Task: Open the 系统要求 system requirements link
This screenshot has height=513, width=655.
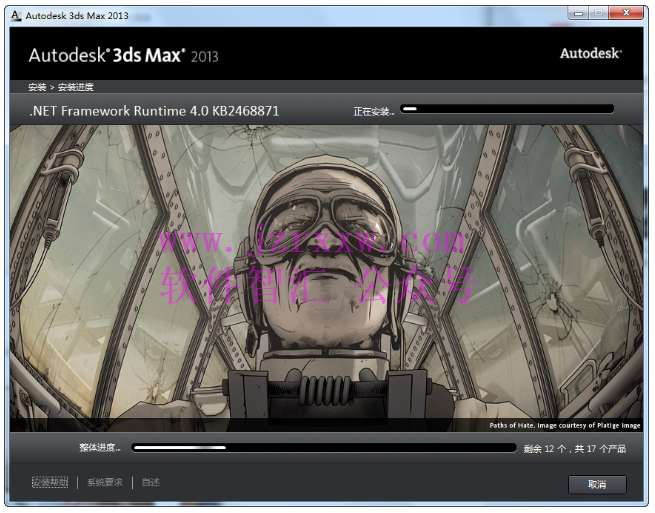Action: 105,483
